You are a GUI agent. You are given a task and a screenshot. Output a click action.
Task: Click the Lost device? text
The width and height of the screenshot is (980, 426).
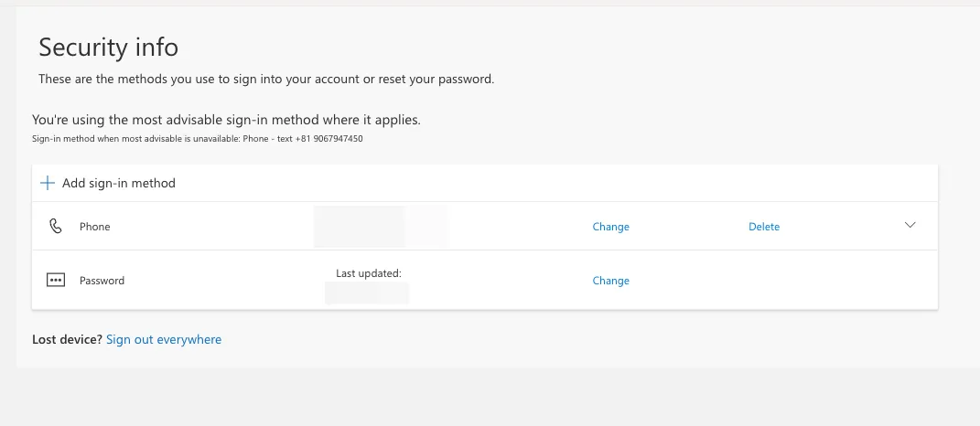[x=67, y=339]
